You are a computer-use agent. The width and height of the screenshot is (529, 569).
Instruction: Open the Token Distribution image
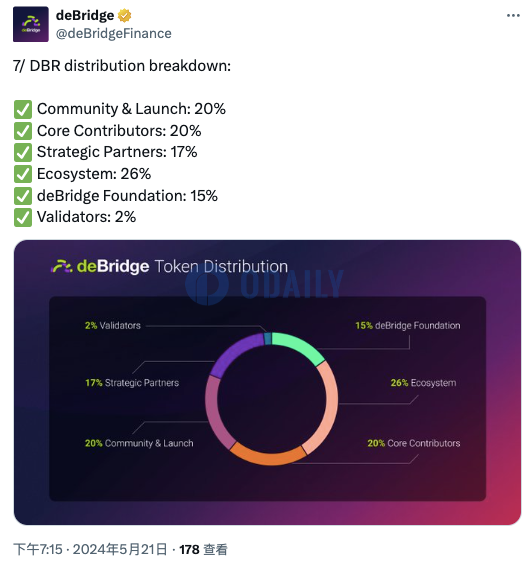pyautogui.click(x=267, y=382)
